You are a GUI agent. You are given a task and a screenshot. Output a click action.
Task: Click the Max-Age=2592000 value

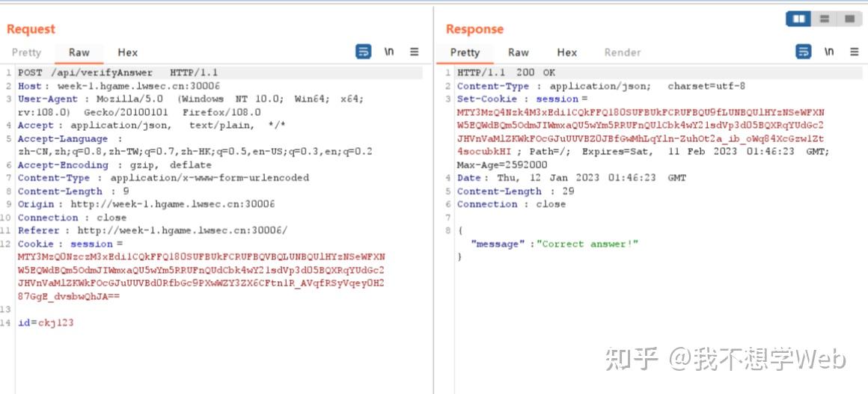502,165
